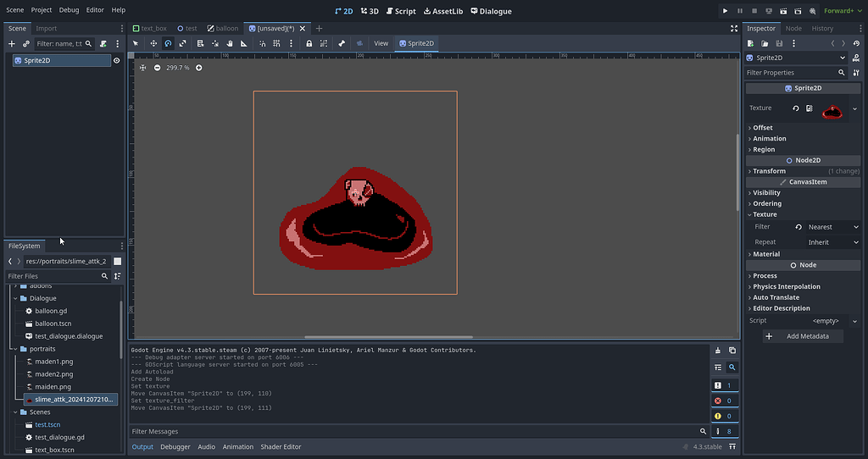
Task: Activate the Move Mode tool
Action: click(153, 43)
